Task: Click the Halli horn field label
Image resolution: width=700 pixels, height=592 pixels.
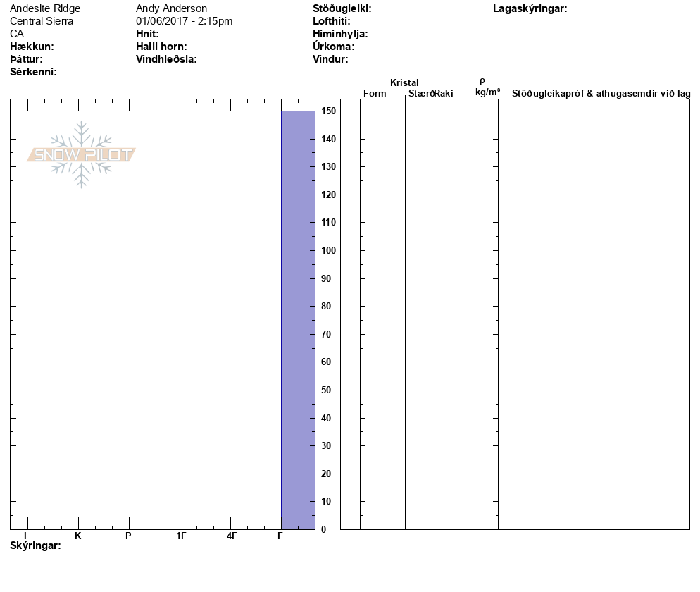Action: (x=161, y=47)
